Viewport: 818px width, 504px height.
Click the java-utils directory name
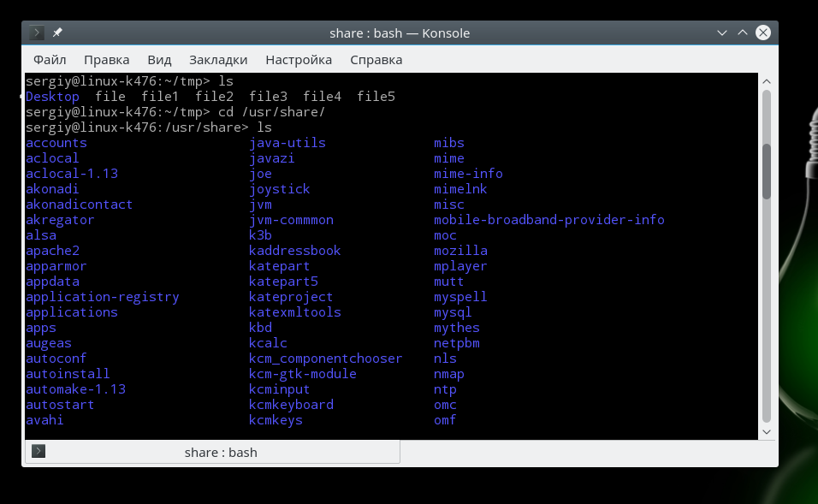pos(287,143)
